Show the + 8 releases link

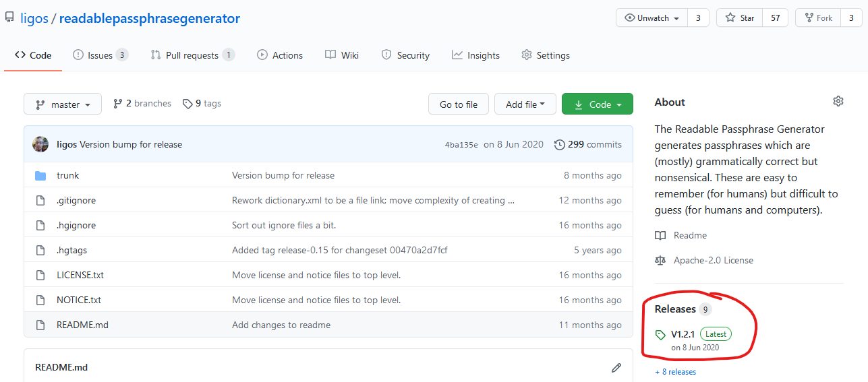pos(675,372)
